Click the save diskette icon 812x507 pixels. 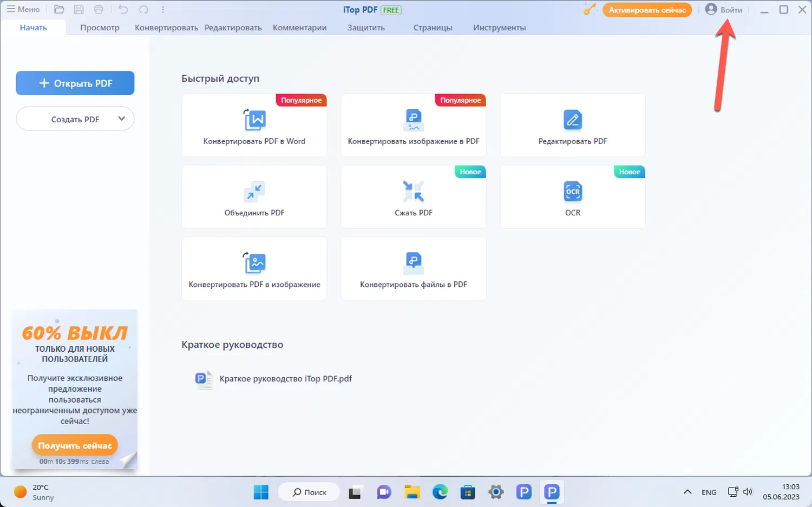coord(79,9)
